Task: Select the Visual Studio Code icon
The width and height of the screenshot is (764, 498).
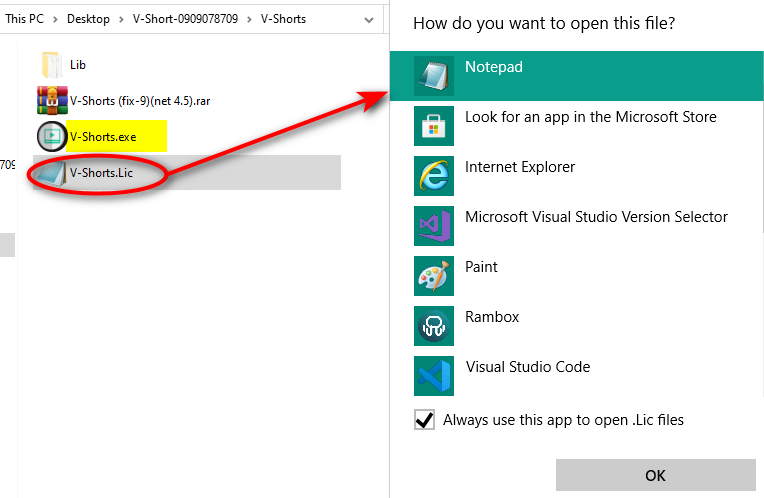Action: [434, 376]
